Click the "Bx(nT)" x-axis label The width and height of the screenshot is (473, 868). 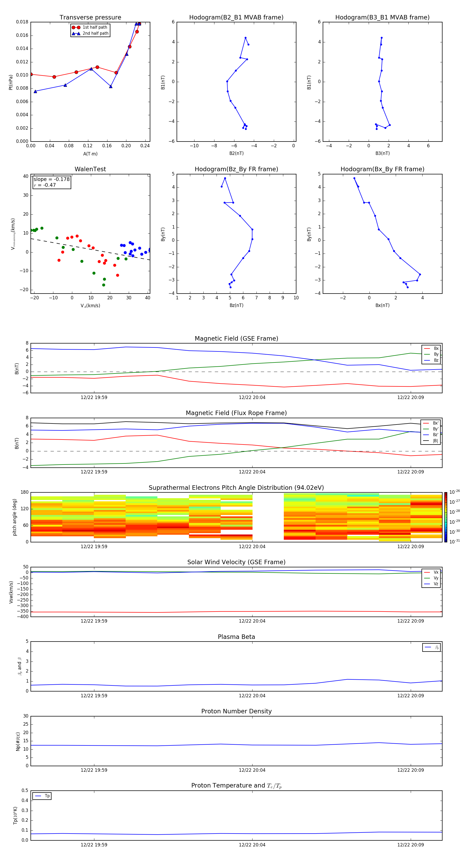pos(382,305)
